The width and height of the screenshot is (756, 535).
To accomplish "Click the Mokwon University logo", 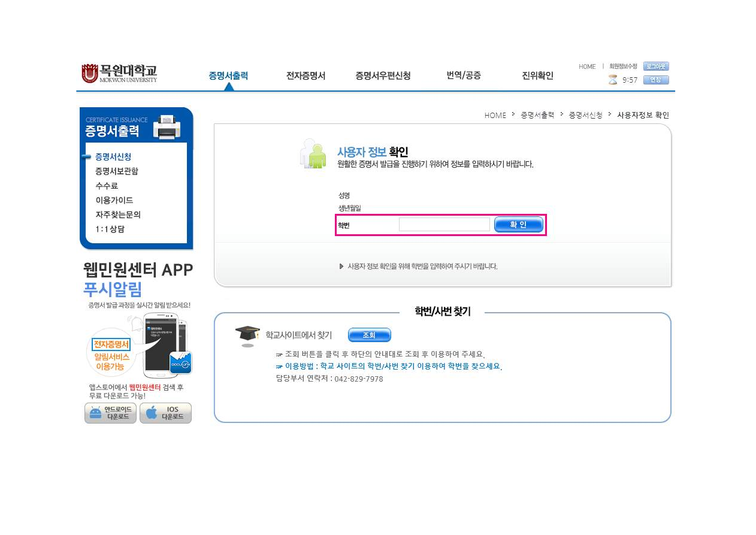I will tap(119, 73).
